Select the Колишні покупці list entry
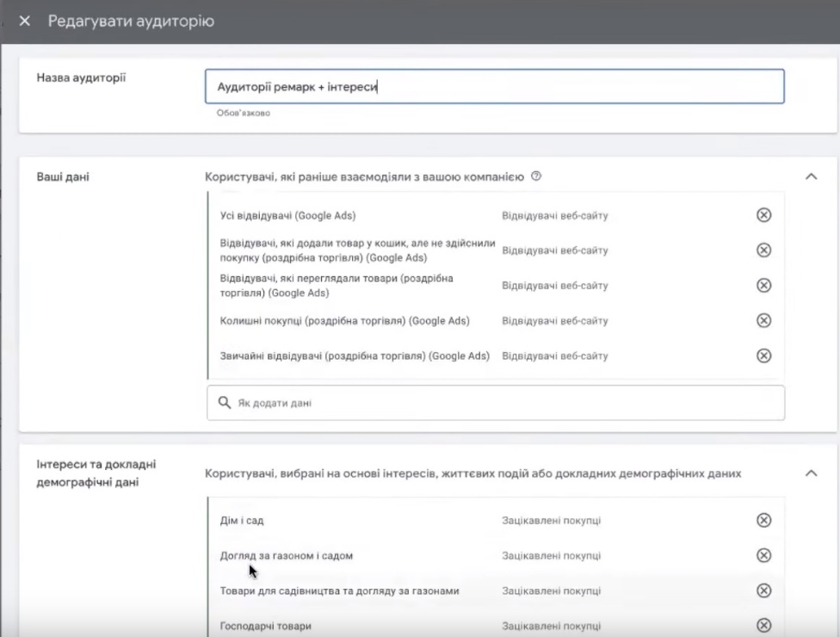The height and width of the screenshot is (637, 840). click(x=344, y=321)
